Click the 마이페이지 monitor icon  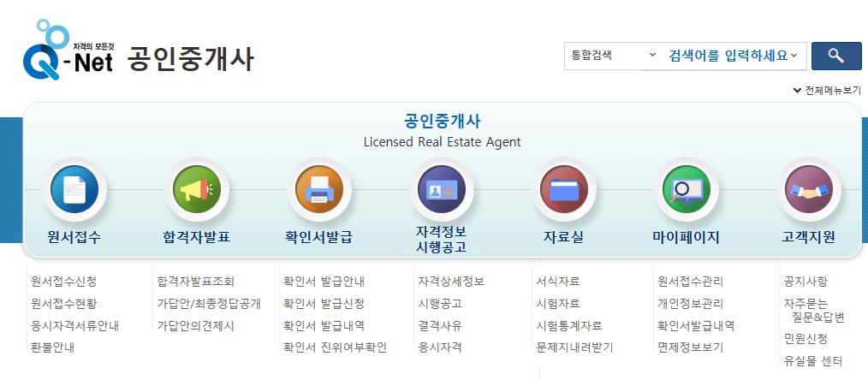click(686, 190)
